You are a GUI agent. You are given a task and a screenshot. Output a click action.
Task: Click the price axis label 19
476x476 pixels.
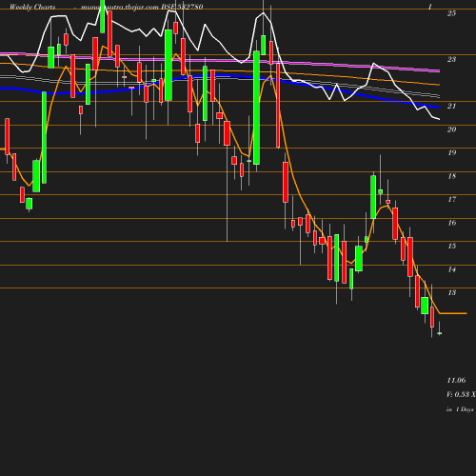point(451,152)
